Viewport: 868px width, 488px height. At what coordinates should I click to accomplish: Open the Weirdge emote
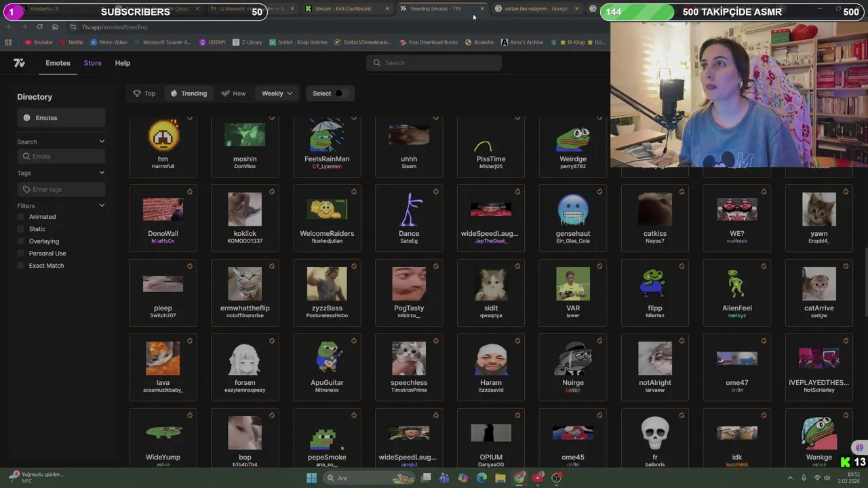pyautogui.click(x=573, y=146)
